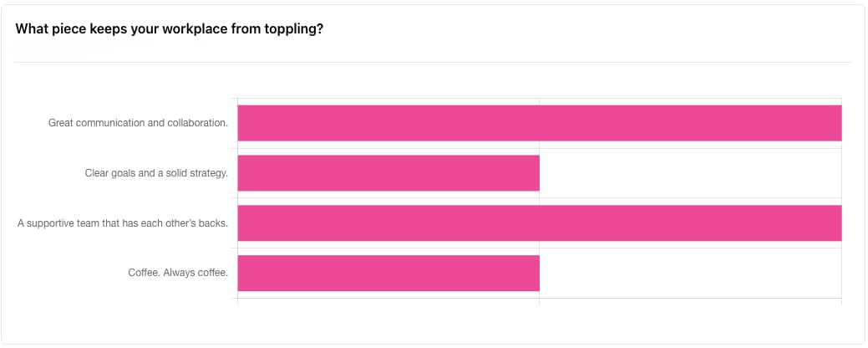
Task: Click the "Great communication and collaboration." axis label
Action: tap(138, 123)
